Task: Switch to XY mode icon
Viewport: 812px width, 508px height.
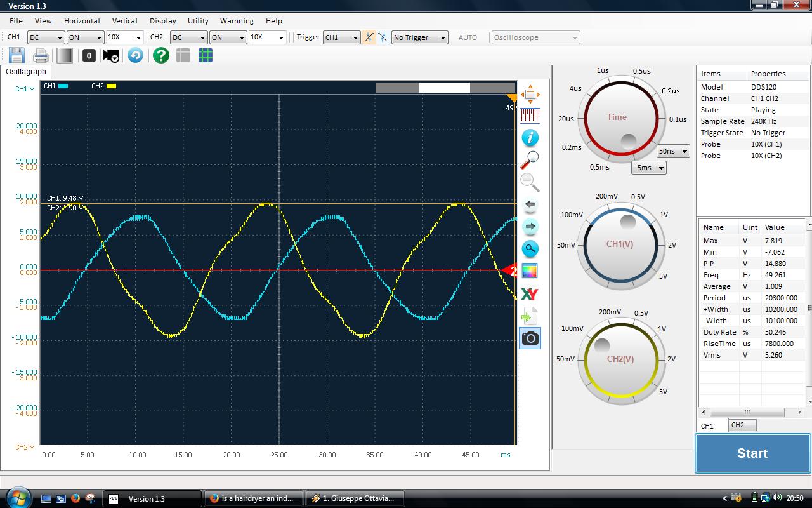Action: point(530,293)
